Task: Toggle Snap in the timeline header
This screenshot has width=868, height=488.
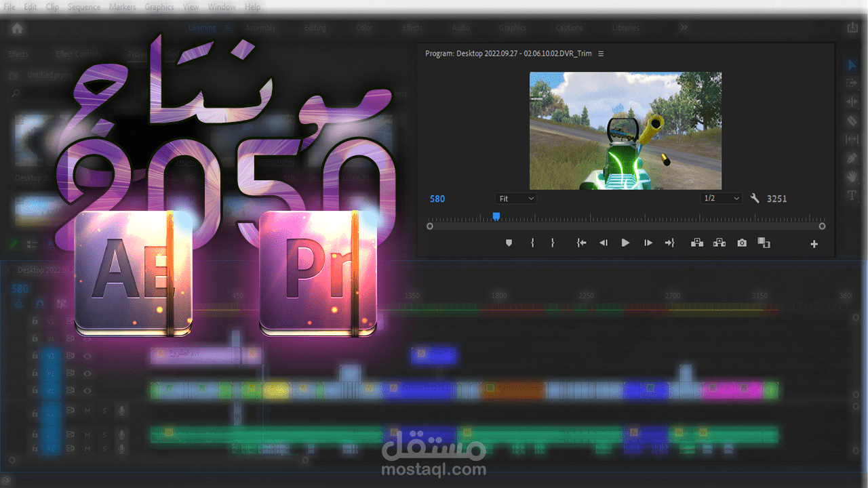Action: pyautogui.click(x=40, y=304)
